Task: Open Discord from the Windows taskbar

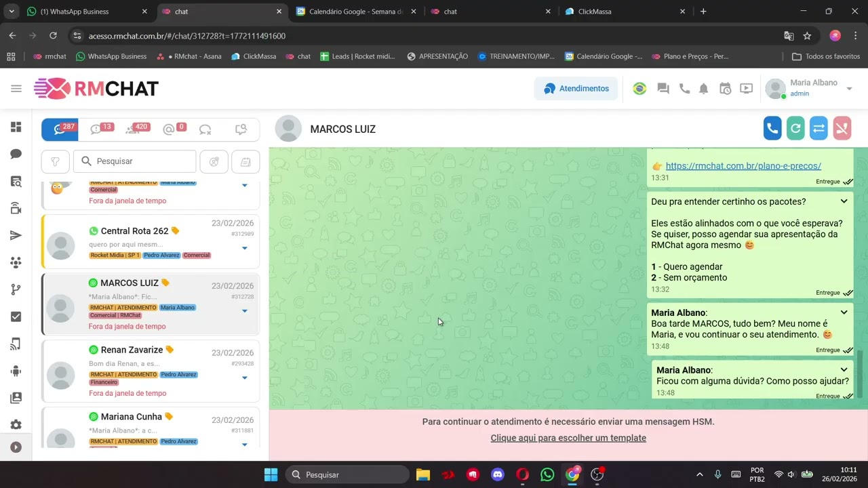Action: click(x=498, y=474)
